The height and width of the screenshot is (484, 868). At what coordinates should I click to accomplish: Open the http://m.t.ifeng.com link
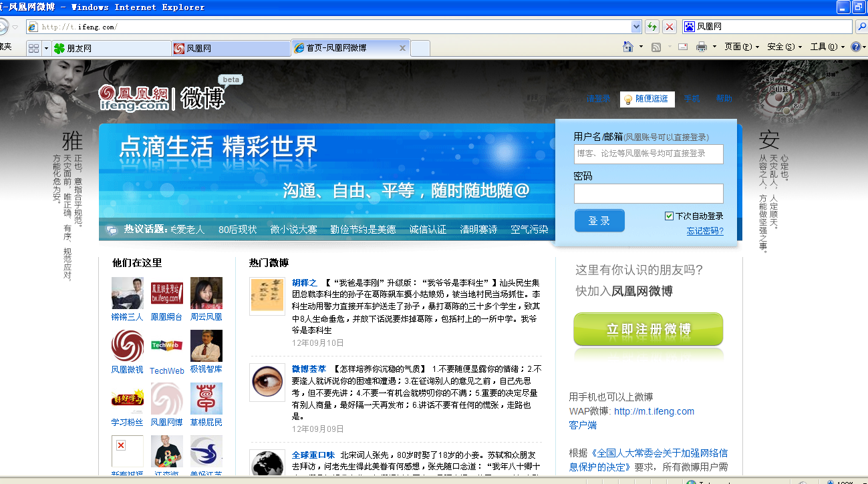[x=654, y=411]
